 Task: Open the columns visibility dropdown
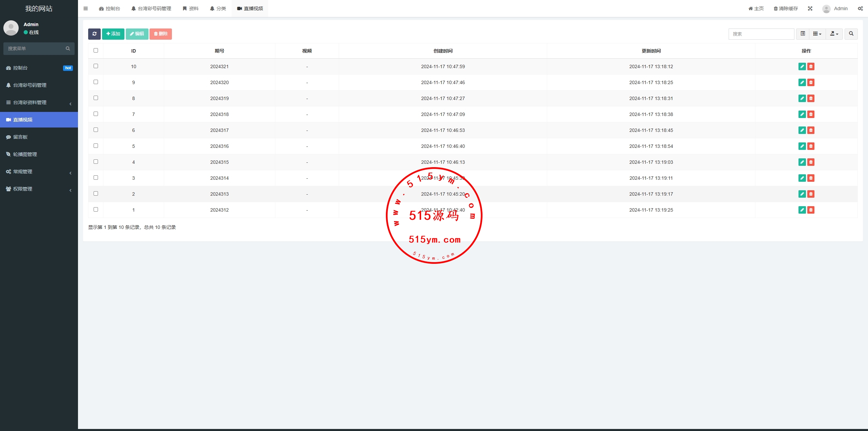click(x=817, y=34)
